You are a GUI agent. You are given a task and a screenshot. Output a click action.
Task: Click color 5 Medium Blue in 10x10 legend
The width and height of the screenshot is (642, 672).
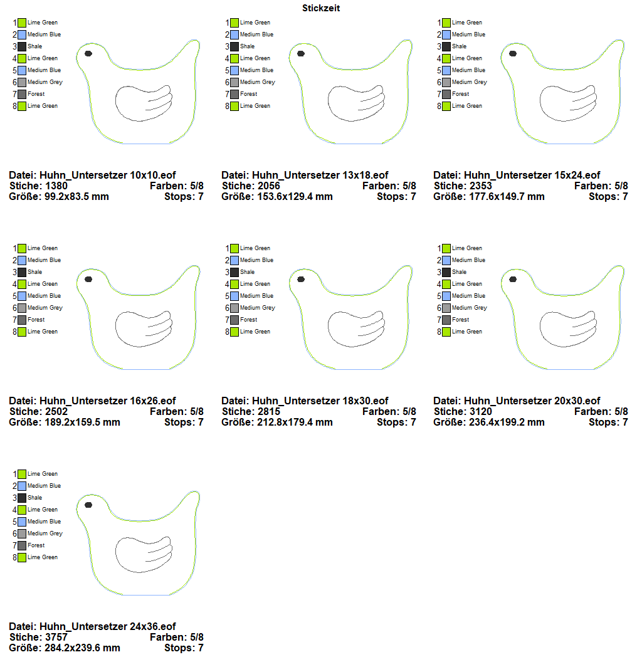22,70
